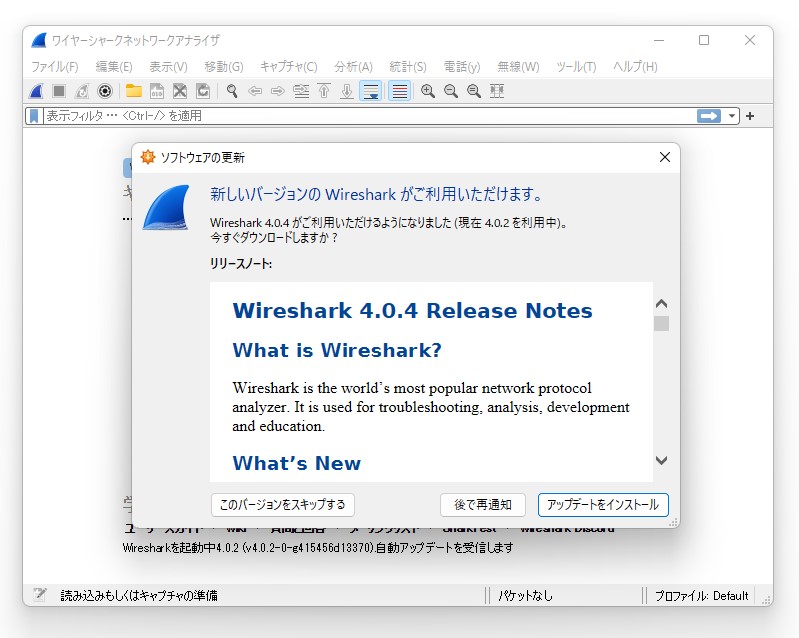The height and width of the screenshot is (638, 799).
Task: Click the reload capture file icon
Action: (203, 91)
